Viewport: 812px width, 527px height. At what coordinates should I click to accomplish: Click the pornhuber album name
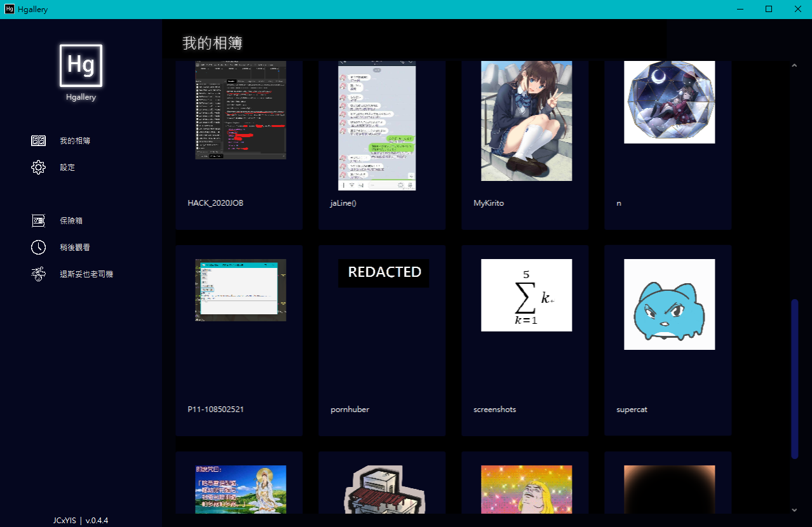click(350, 410)
